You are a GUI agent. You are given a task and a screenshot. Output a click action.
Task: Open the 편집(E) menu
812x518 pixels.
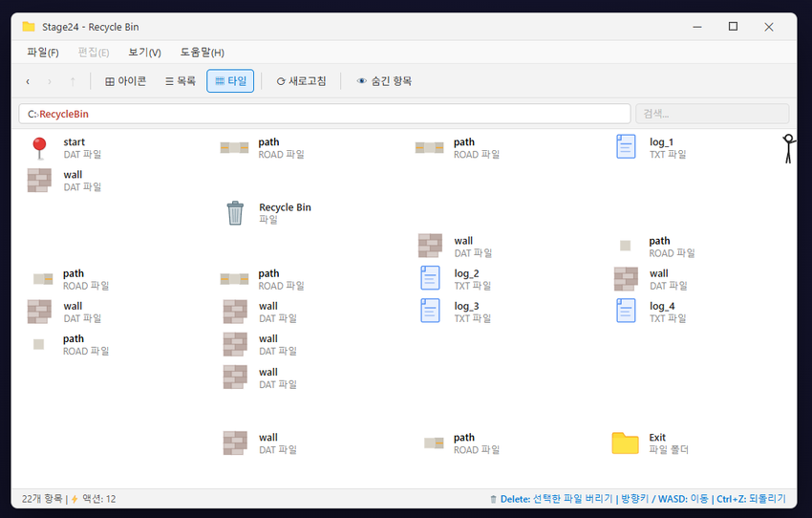tap(94, 53)
